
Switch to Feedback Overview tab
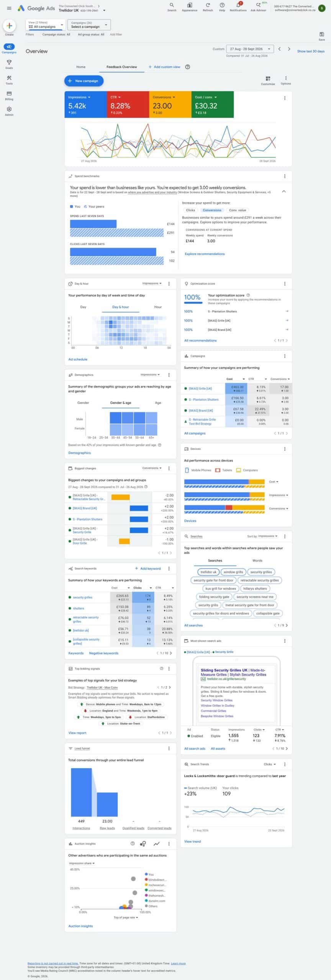122,67
